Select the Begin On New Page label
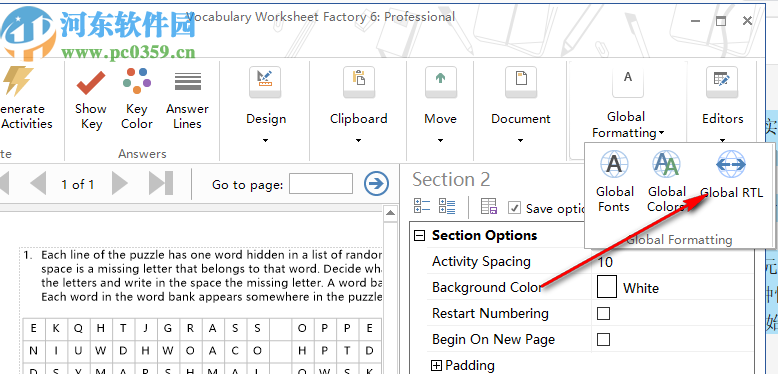Viewport: 778px width, 374px height. coord(493,340)
